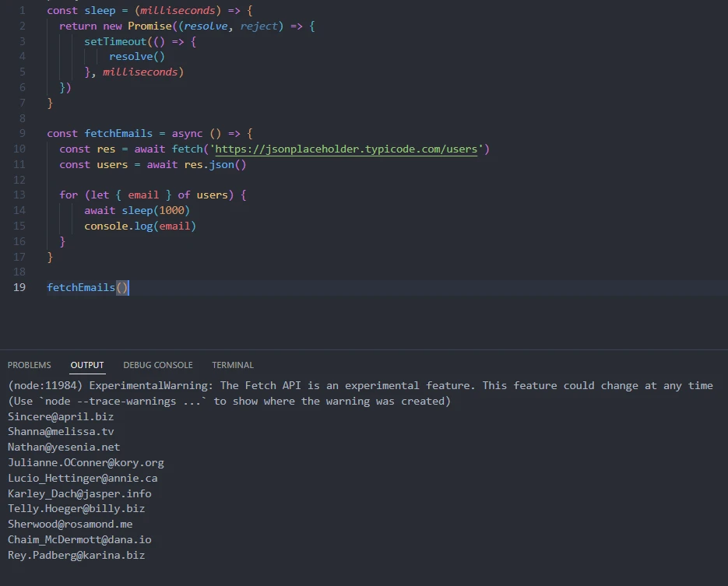
Task: Click the console.log(email) statement
Action: click(140, 226)
